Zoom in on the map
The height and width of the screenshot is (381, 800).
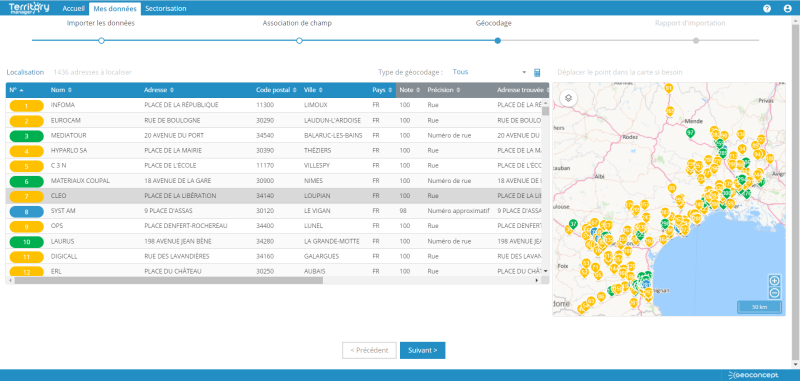tap(774, 280)
